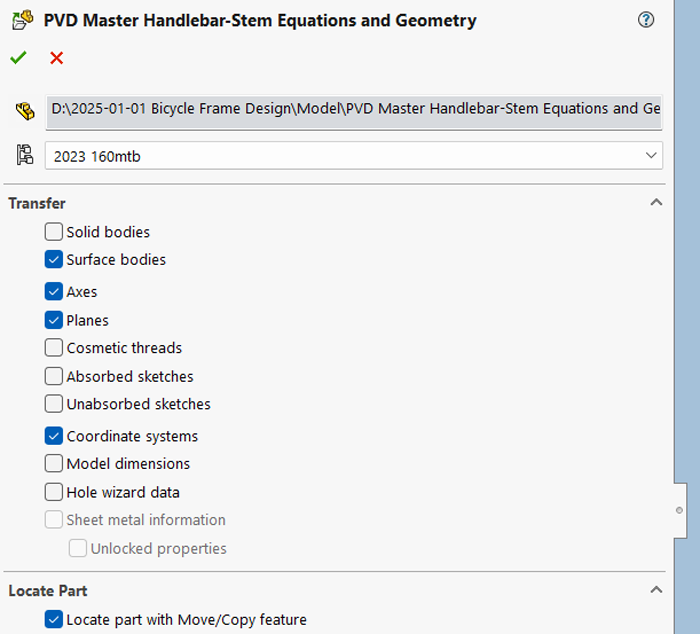
Task: Click the part file icon beside the path
Action: coord(25,111)
